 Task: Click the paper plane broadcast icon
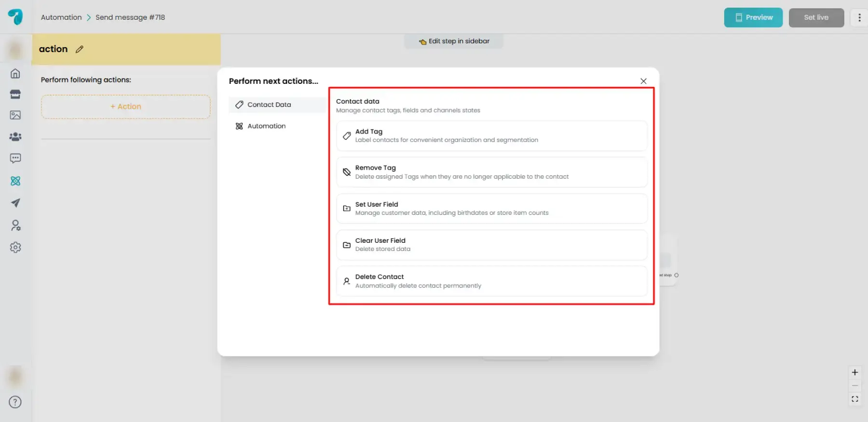(15, 203)
